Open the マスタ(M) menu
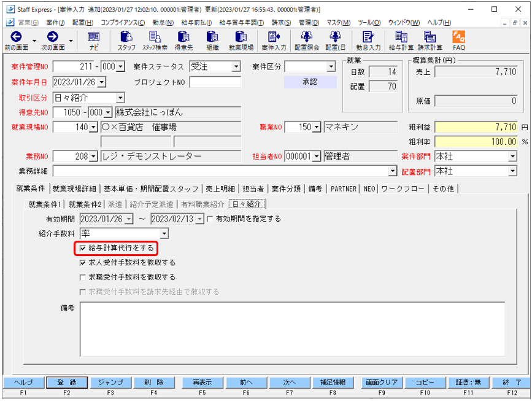 click(x=338, y=22)
